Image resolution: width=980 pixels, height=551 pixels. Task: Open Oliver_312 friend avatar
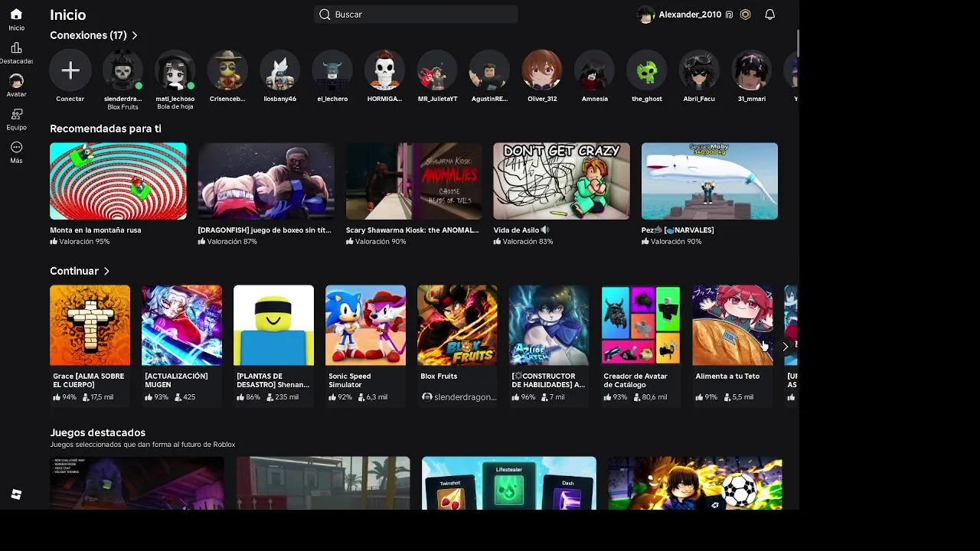542,71
